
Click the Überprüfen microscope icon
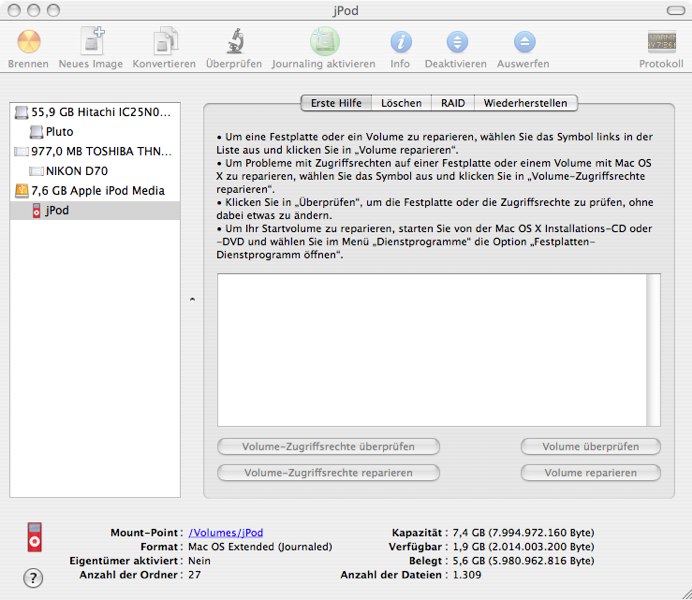tap(234, 43)
